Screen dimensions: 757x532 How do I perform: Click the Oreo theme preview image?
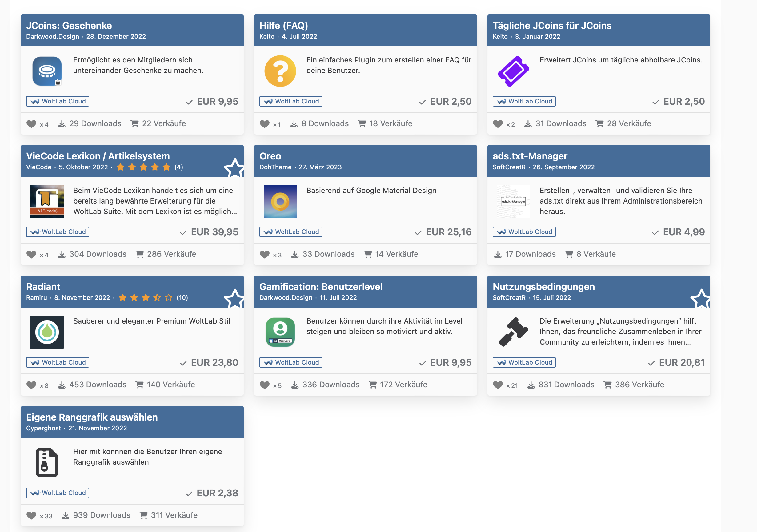[x=280, y=202]
